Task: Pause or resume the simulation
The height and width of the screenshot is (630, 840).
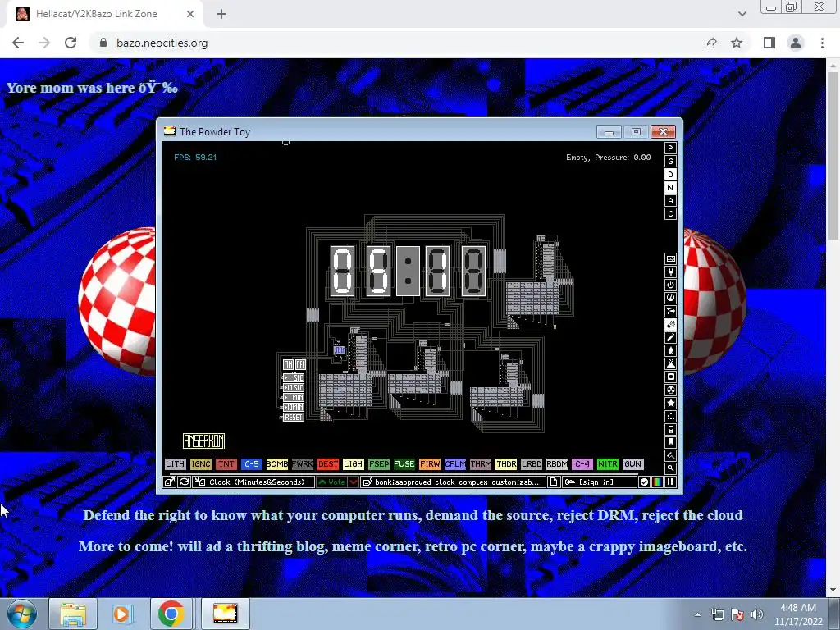Action: coord(670,482)
